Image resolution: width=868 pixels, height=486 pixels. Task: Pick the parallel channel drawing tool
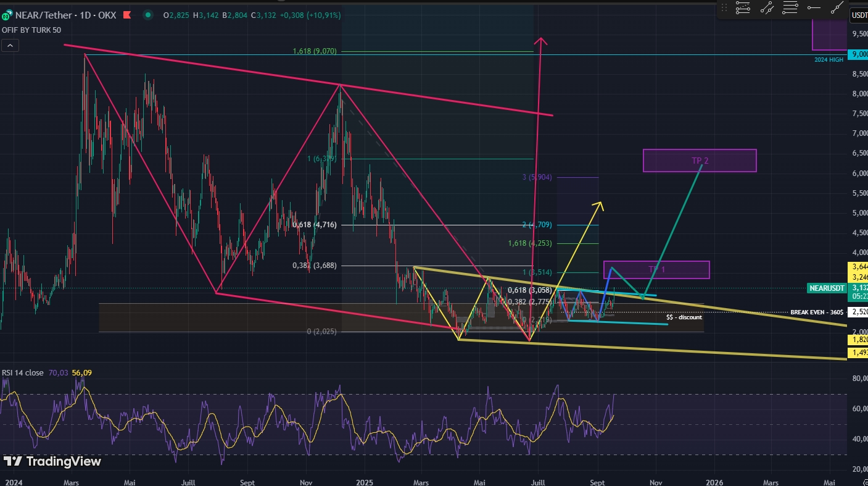click(x=767, y=8)
